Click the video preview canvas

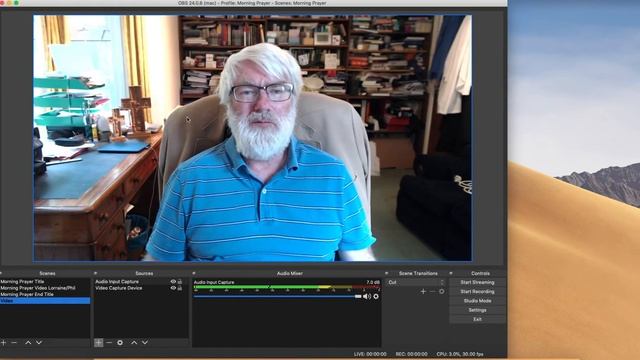(x=253, y=138)
